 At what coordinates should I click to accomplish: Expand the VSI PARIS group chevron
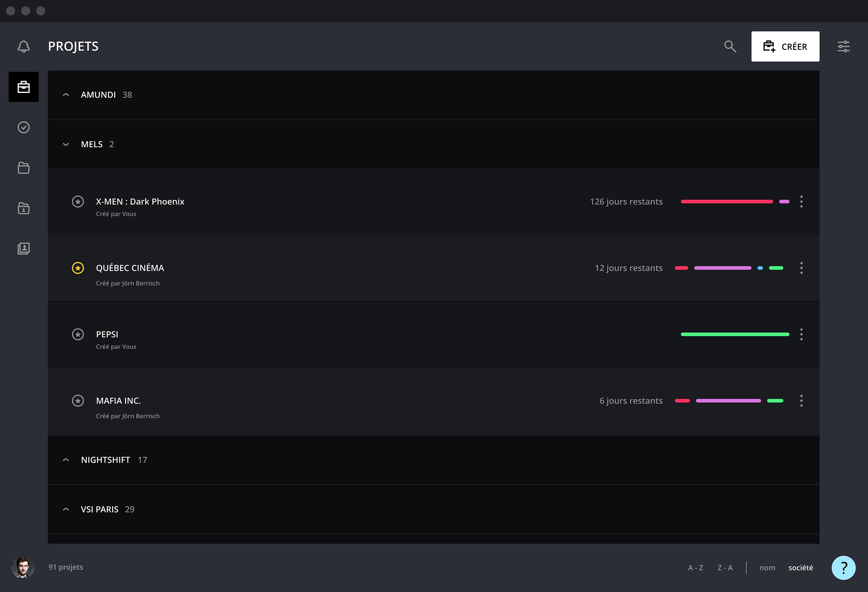[66, 509]
